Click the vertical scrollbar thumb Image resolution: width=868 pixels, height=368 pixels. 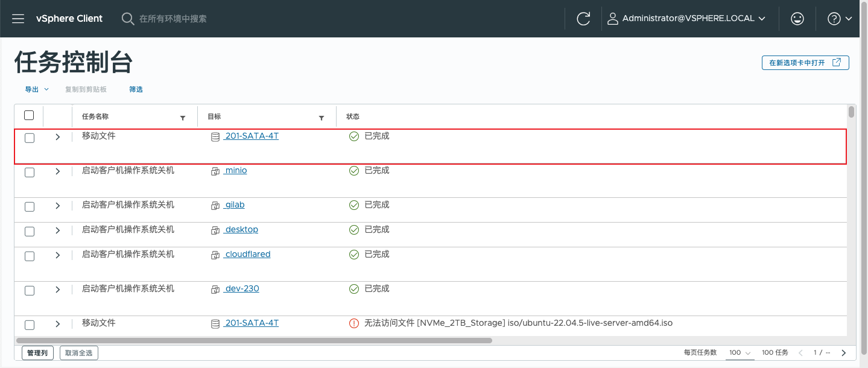(851, 112)
